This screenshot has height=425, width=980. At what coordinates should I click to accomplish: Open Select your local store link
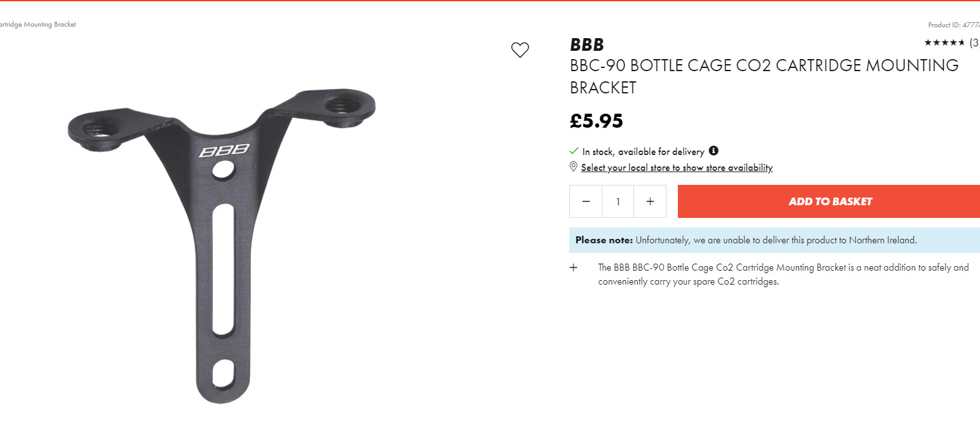click(677, 168)
